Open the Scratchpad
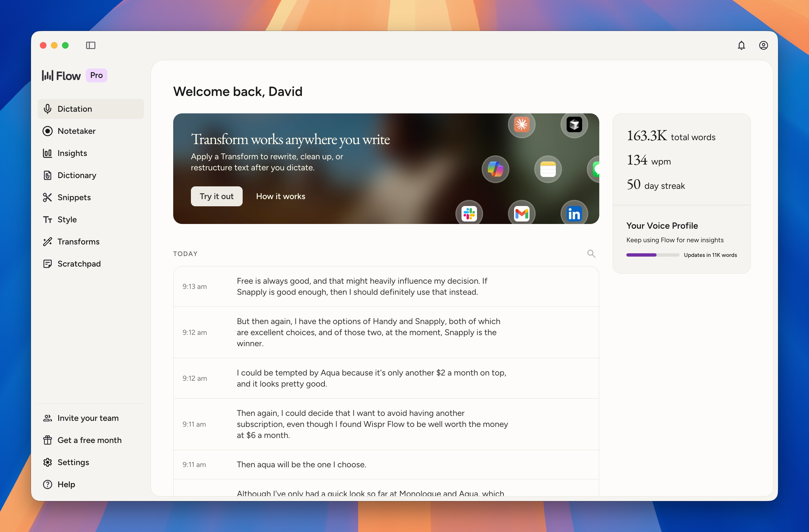This screenshot has height=532, width=809. (91, 263)
